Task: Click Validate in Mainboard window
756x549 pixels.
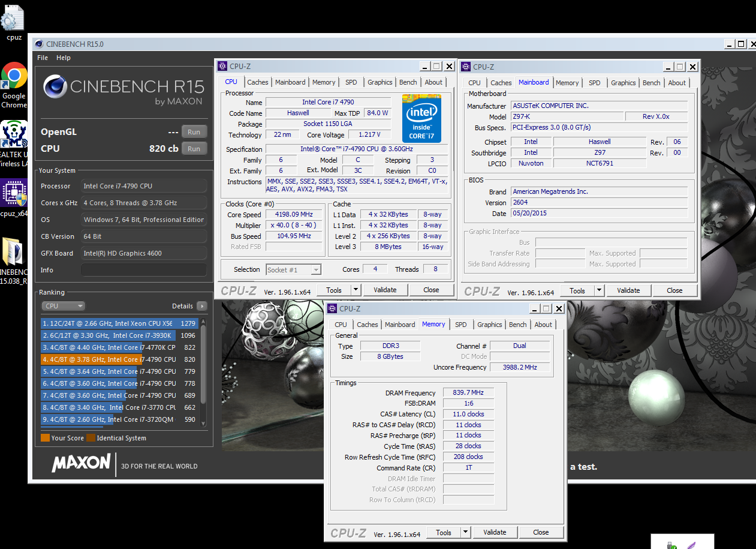Action: [x=628, y=290]
